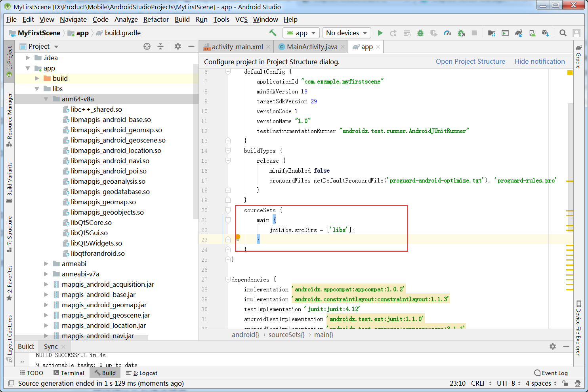Click Open Project Structure link

[470, 61]
